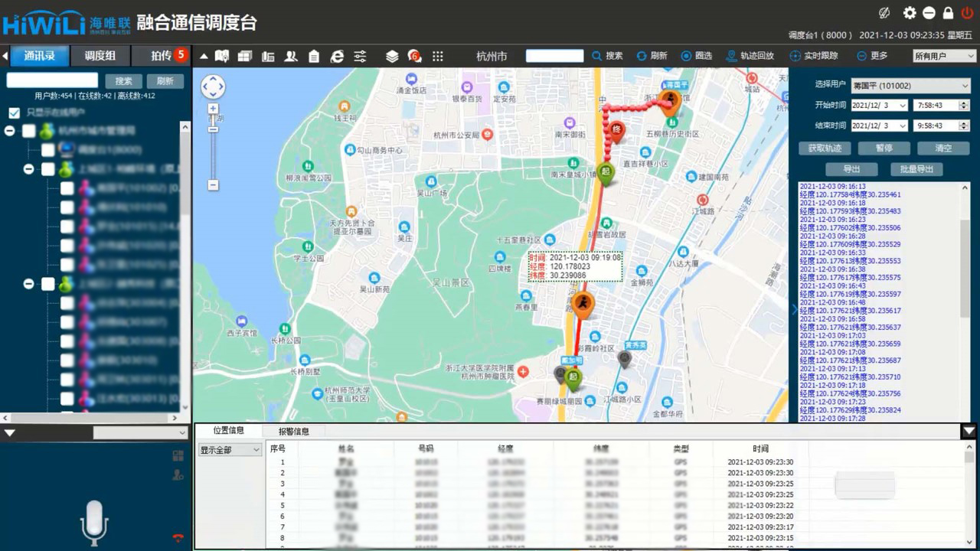The height and width of the screenshot is (551, 980).
Task: Open the 报警信息 alarm tab
Action: click(293, 431)
